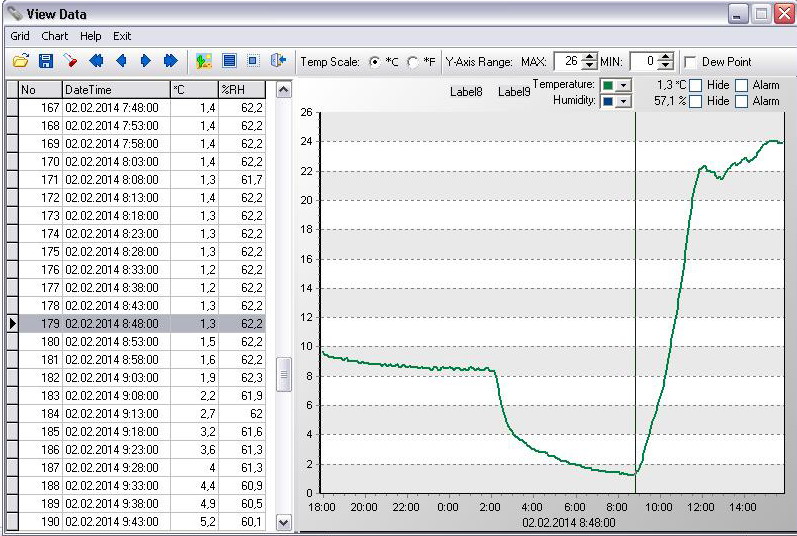The width and height of the screenshot is (797, 536).
Task: Open the Chart menu
Action: pyautogui.click(x=55, y=36)
